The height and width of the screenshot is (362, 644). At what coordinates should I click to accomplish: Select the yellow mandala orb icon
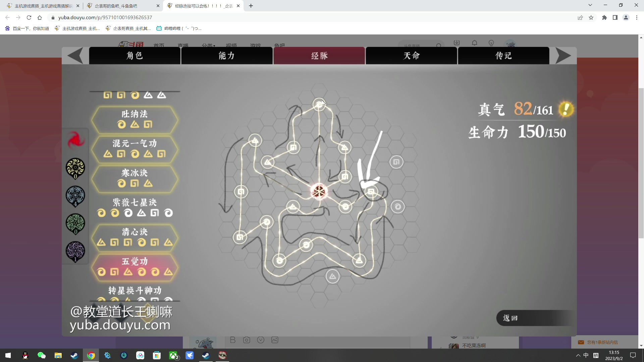75,168
